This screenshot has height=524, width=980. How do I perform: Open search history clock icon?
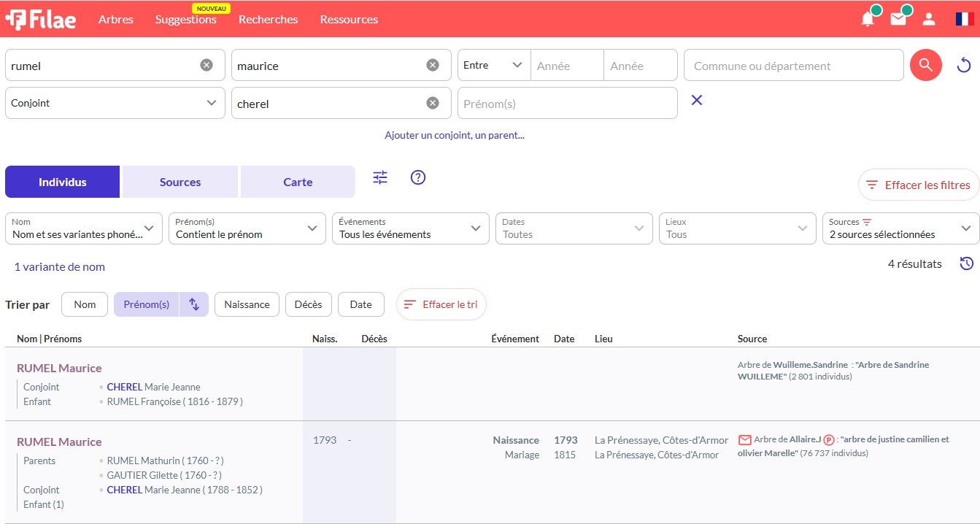point(967,263)
